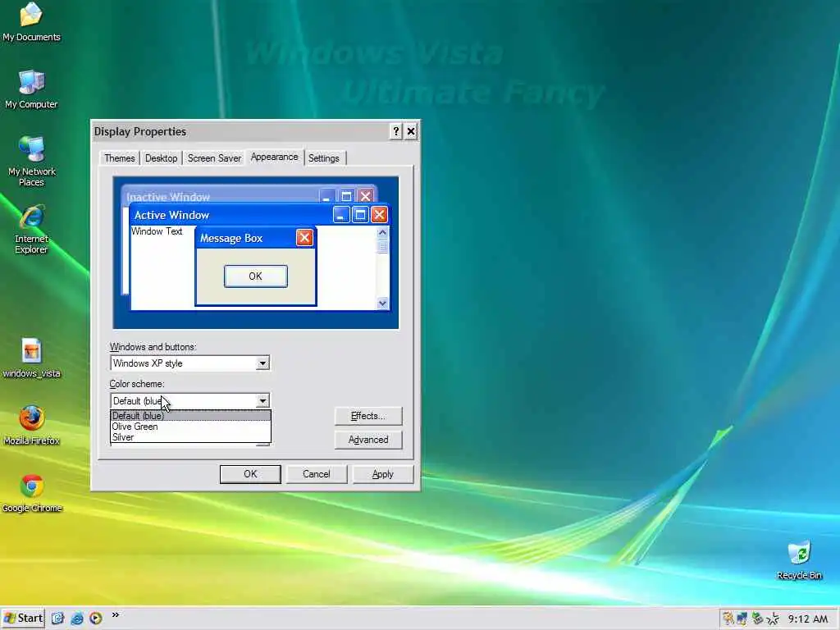Confirm with the dialog's bottom OK button
840x630 pixels.
[x=250, y=474]
